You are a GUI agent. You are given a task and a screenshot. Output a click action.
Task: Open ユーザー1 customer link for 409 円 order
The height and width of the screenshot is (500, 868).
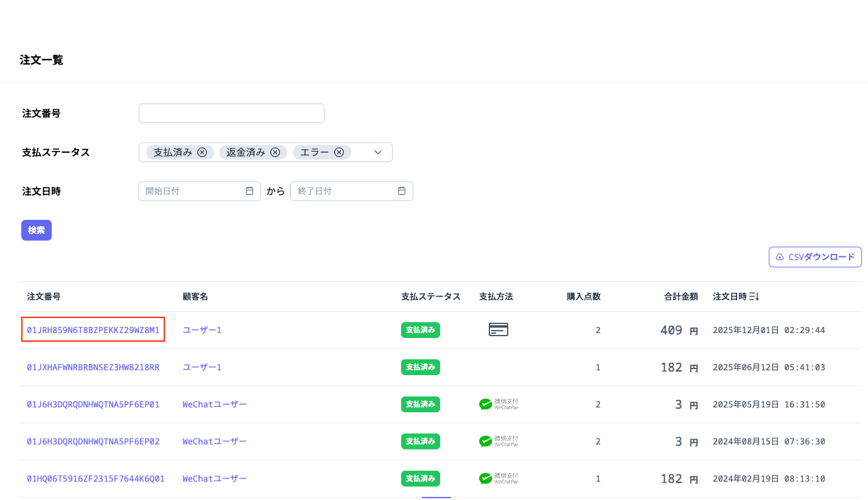[202, 330]
